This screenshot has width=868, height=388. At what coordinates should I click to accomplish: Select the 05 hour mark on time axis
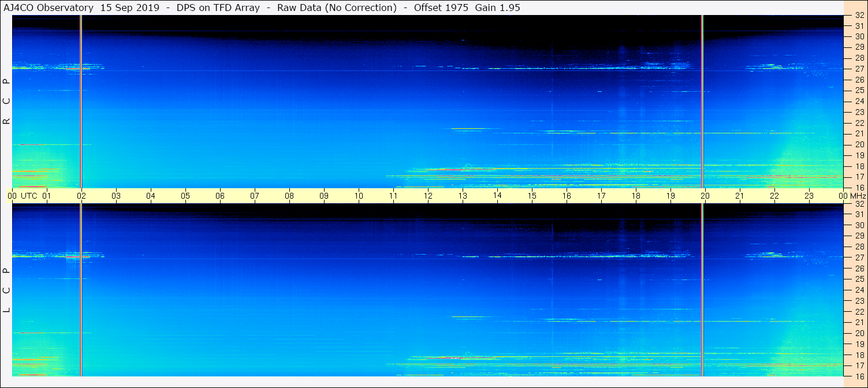[x=185, y=196]
